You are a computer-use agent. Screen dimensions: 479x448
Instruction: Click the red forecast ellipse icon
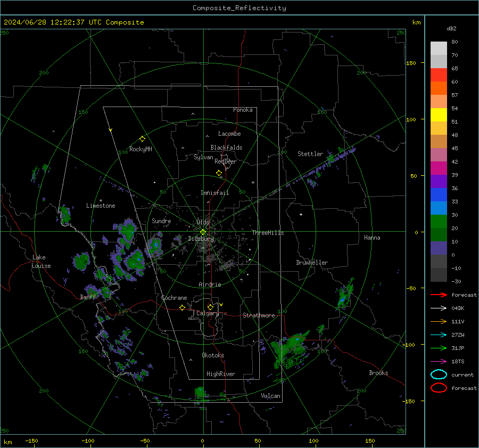[439, 388]
